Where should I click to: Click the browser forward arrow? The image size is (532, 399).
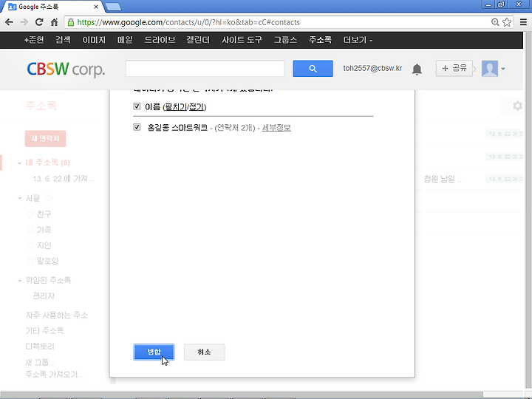(24, 22)
